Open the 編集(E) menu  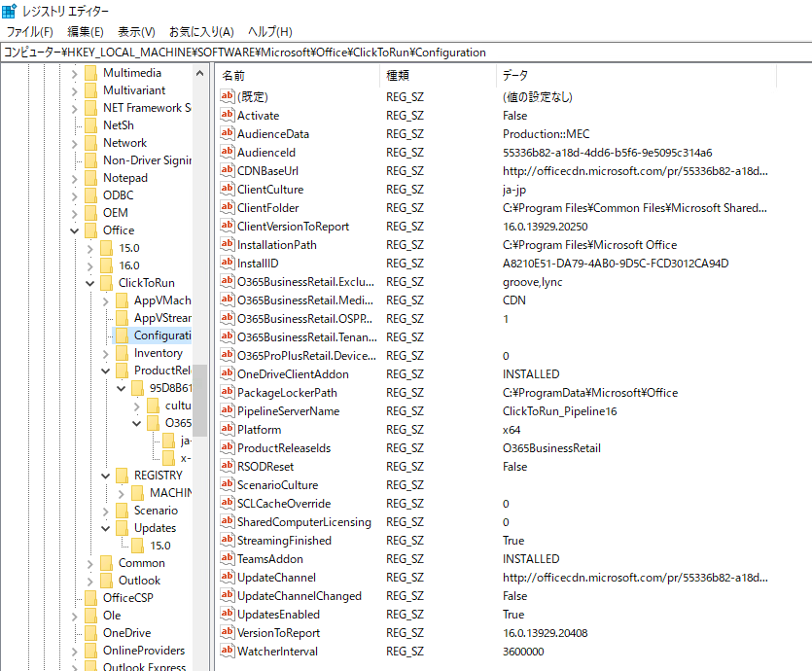[x=86, y=32]
